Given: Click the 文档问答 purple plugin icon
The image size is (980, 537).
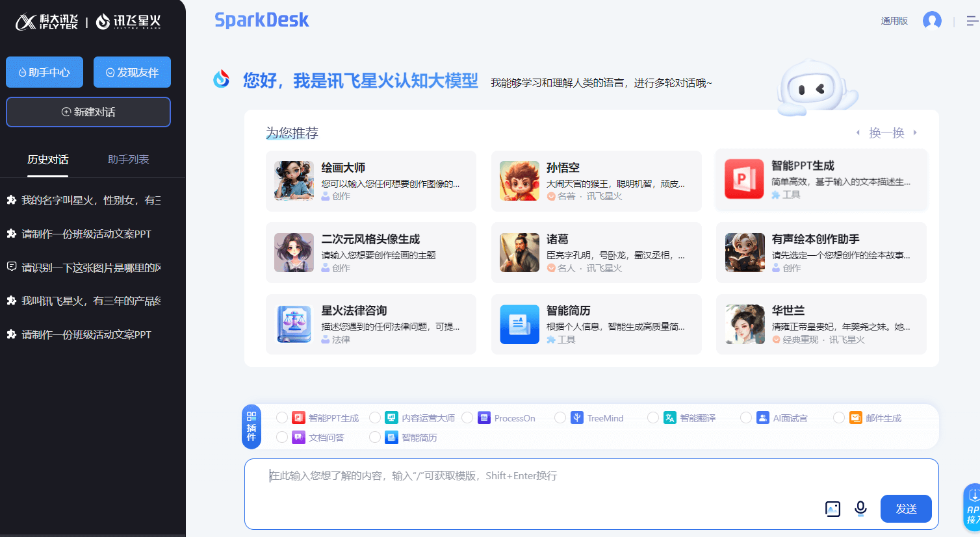Looking at the screenshot, I should 298,437.
